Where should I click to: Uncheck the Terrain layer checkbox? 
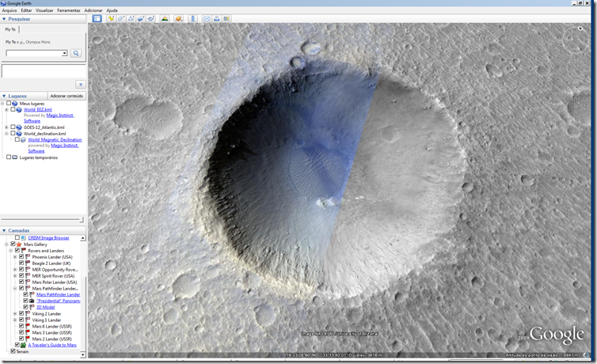pyautogui.click(x=13, y=351)
